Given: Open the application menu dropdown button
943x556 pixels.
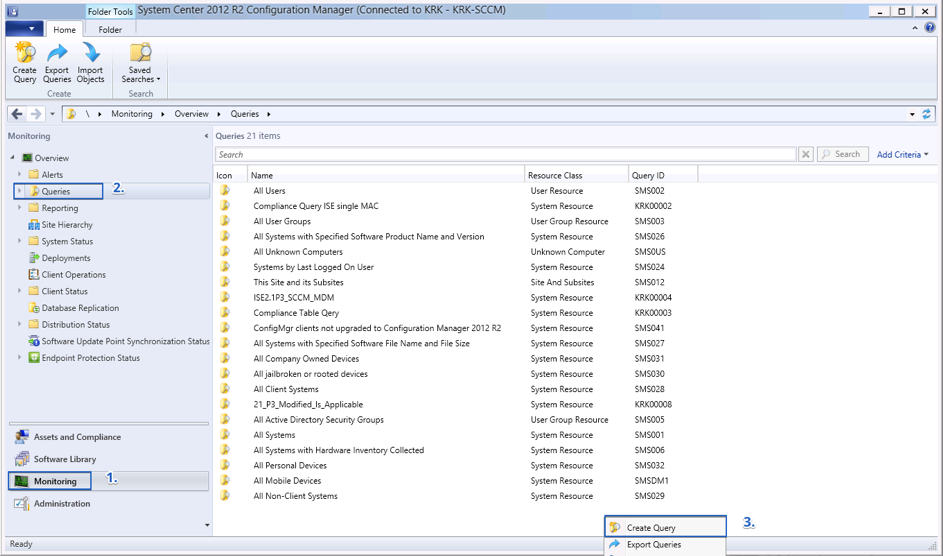Looking at the screenshot, I should click(x=24, y=29).
